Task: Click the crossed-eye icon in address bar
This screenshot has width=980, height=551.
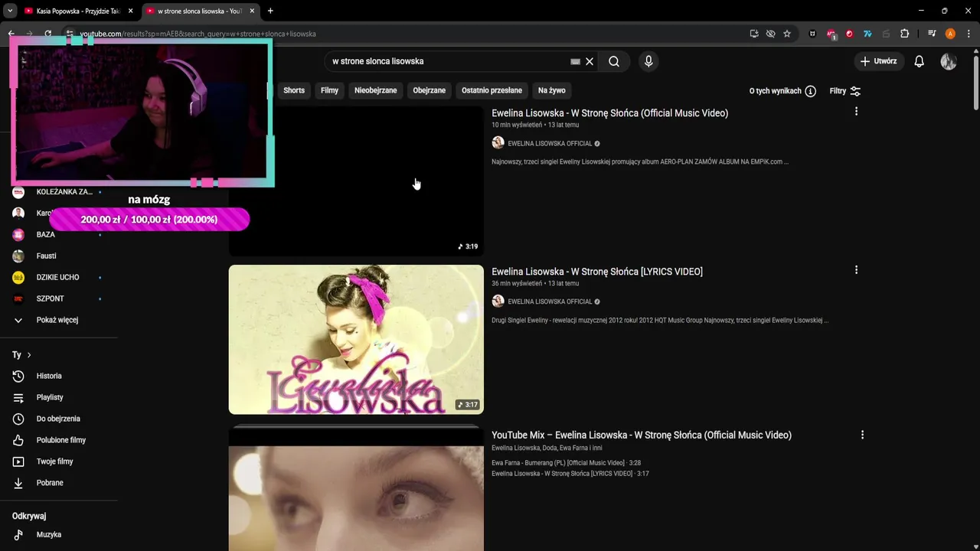Action: coord(770,34)
